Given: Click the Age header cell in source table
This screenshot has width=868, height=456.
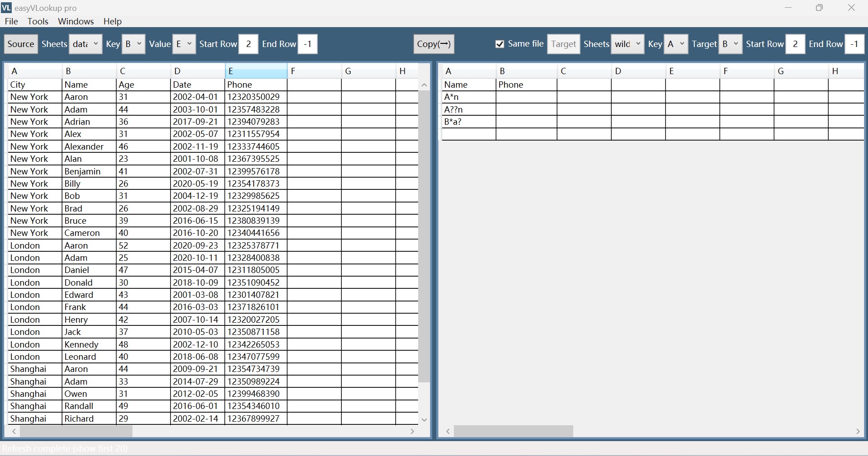Looking at the screenshot, I should (x=143, y=85).
